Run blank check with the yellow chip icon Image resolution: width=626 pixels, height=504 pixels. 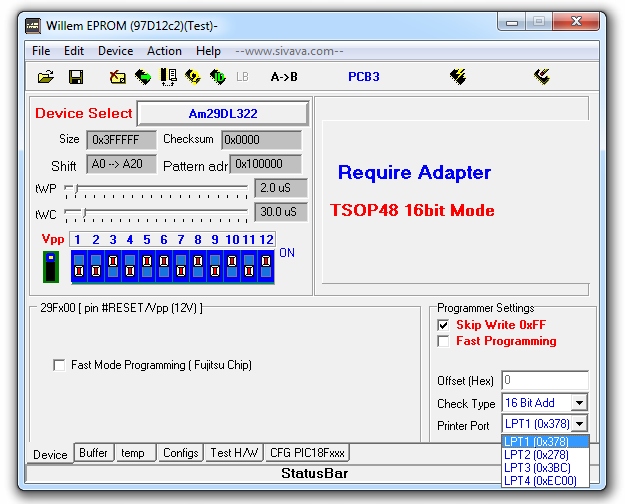pyautogui.click(x=193, y=76)
